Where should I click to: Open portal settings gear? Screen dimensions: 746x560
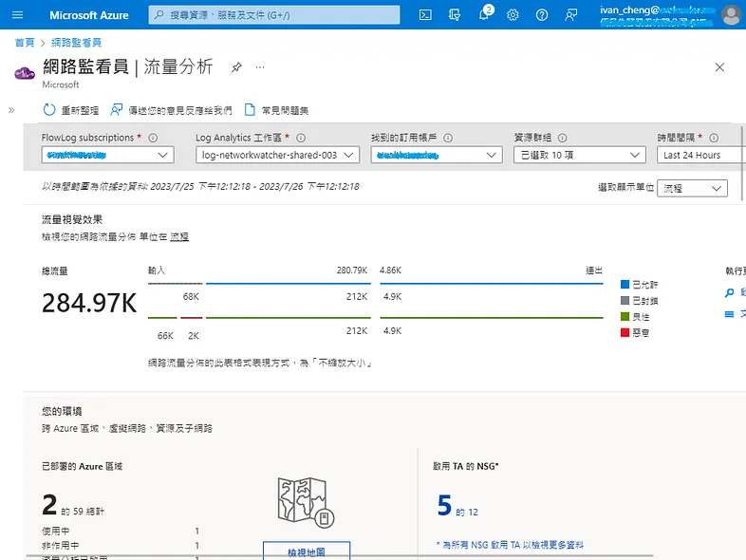point(513,15)
